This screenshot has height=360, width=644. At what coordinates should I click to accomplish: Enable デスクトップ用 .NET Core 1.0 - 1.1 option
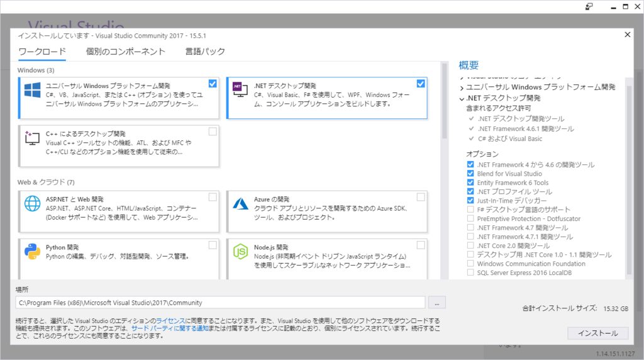(470, 254)
